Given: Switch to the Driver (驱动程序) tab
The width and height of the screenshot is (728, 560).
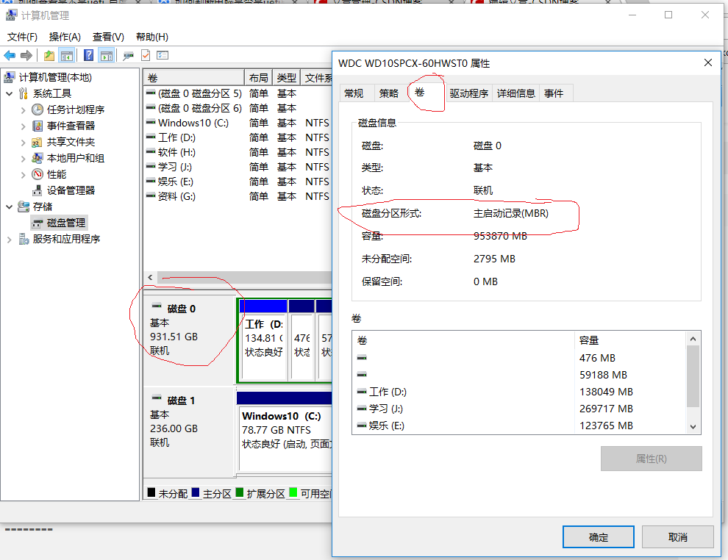Looking at the screenshot, I should [x=469, y=93].
